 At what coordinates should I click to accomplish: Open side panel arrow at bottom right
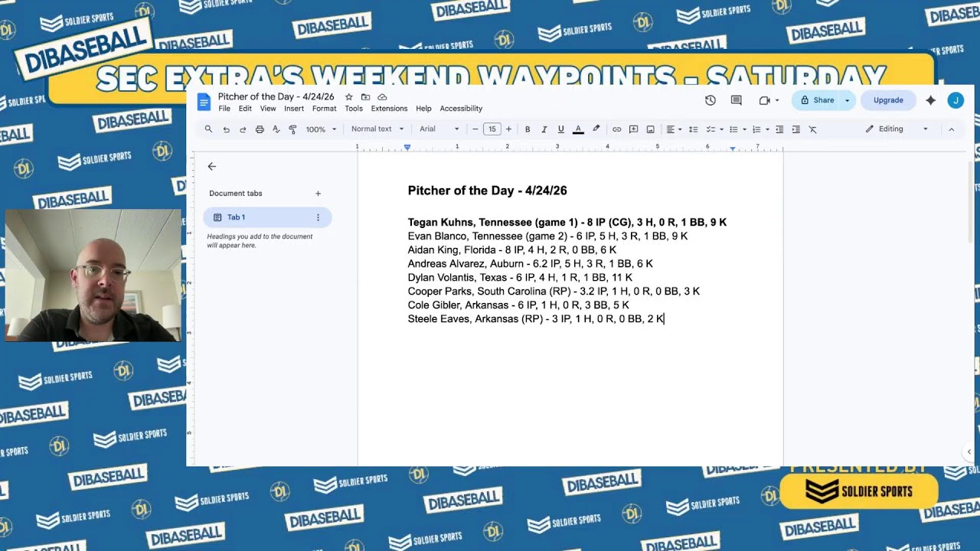click(x=969, y=452)
